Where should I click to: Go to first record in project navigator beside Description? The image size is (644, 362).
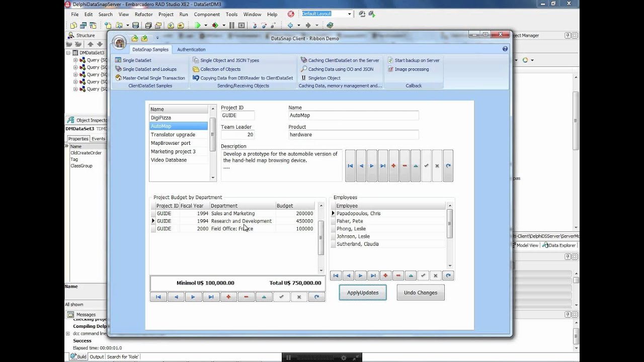point(350,166)
